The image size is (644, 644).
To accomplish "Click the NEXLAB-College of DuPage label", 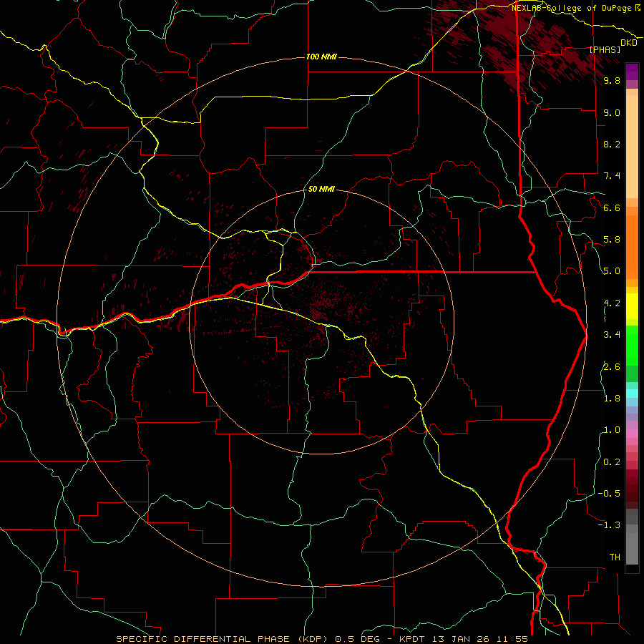I will pyautogui.click(x=571, y=8).
